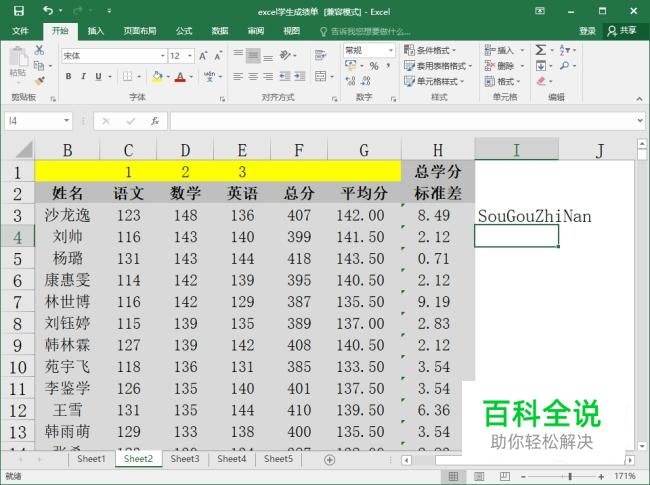Switch to the 审阅 Review tab

point(256,31)
